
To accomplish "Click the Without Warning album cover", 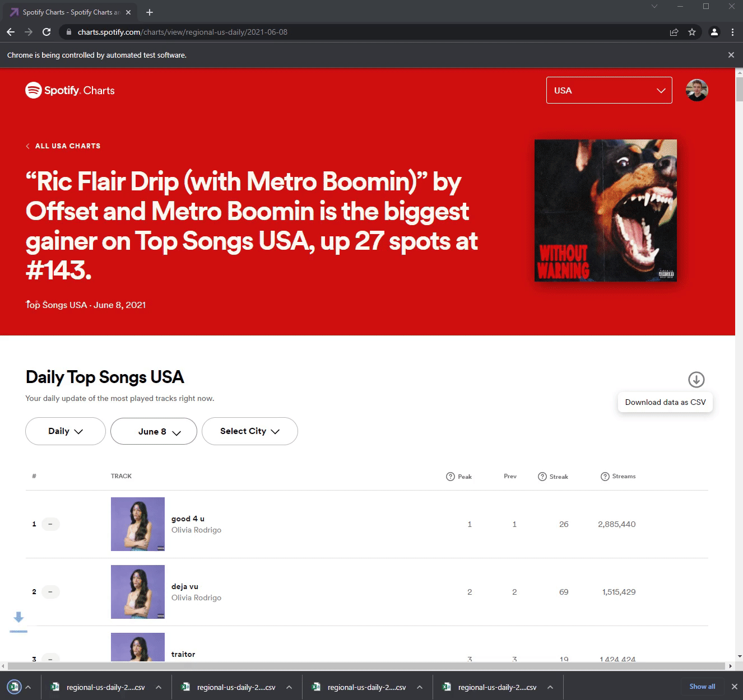I will click(605, 211).
